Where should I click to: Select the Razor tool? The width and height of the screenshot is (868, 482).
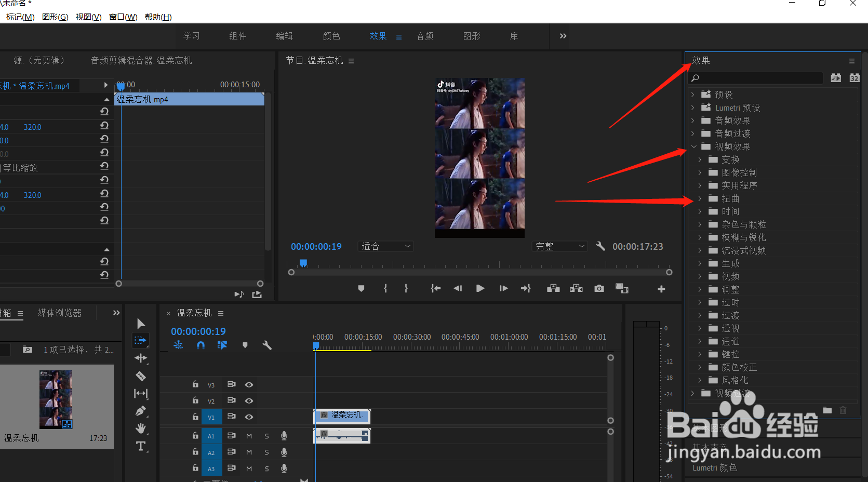(x=141, y=376)
